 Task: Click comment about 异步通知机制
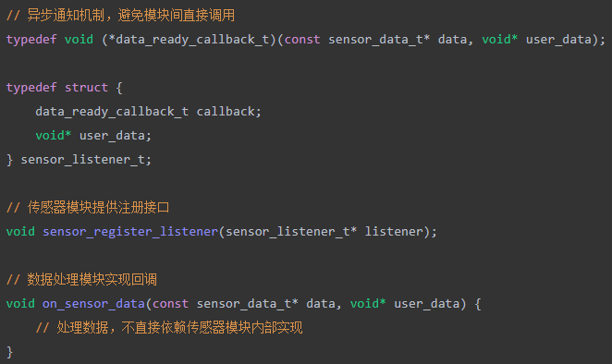coord(120,16)
